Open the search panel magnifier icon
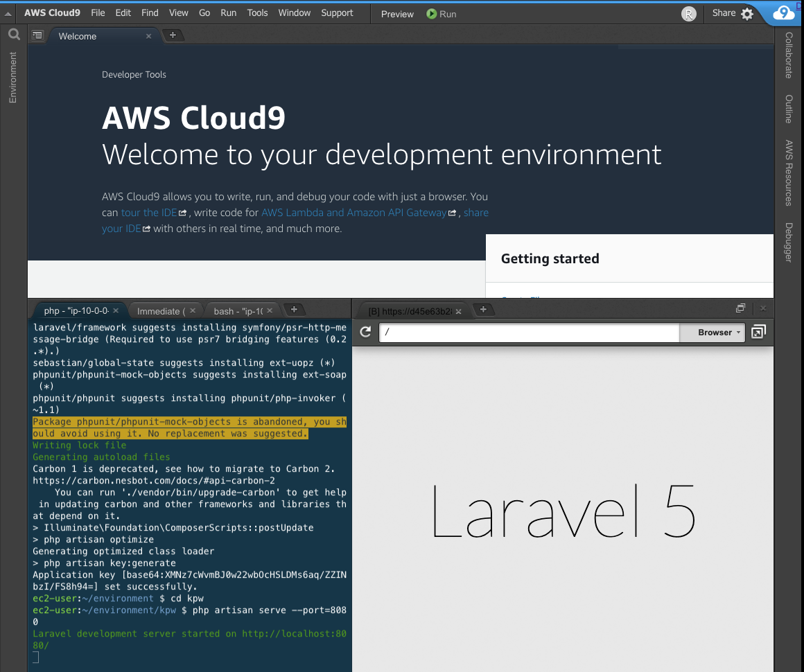804x672 pixels. point(14,35)
